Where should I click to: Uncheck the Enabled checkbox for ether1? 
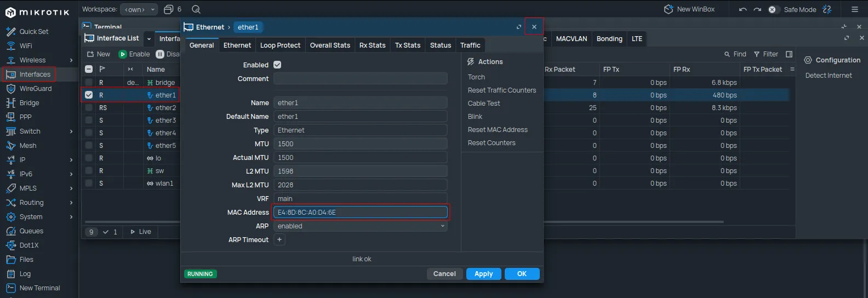point(277,65)
